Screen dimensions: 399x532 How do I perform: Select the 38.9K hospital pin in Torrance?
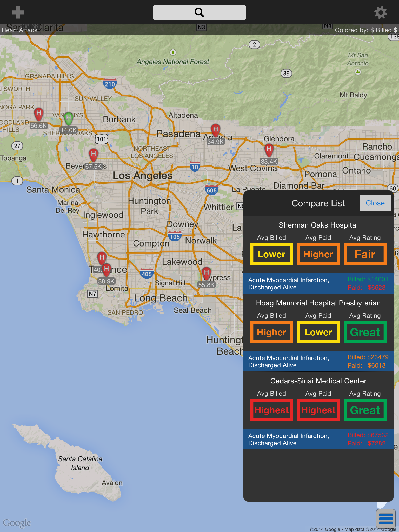click(x=106, y=270)
